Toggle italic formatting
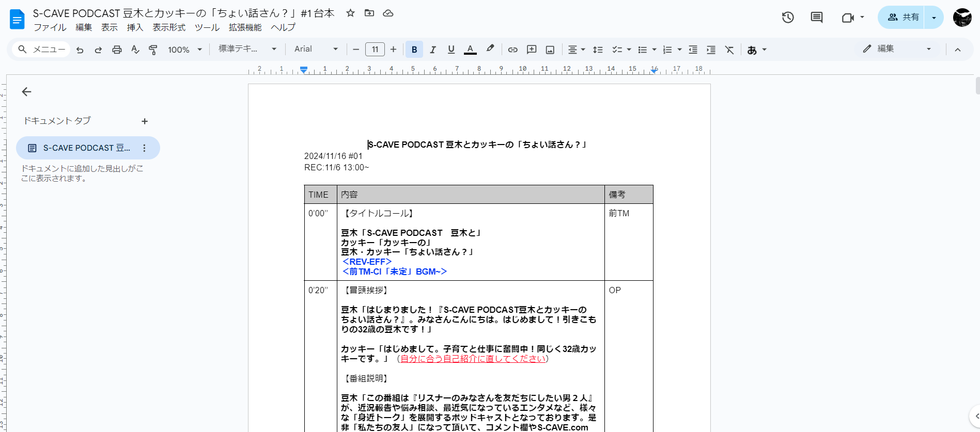Image resolution: width=980 pixels, height=432 pixels. (x=433, y=50)
